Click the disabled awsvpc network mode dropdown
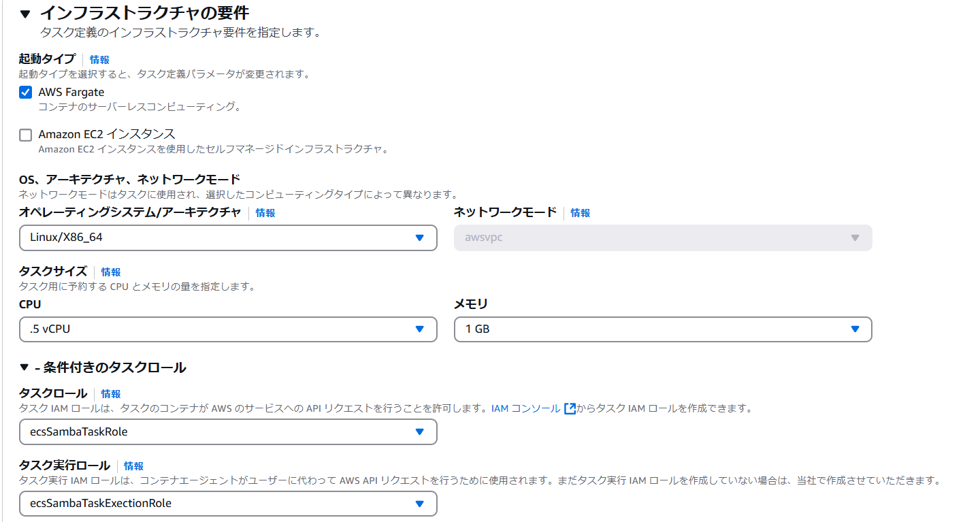 tap(663, 238)
